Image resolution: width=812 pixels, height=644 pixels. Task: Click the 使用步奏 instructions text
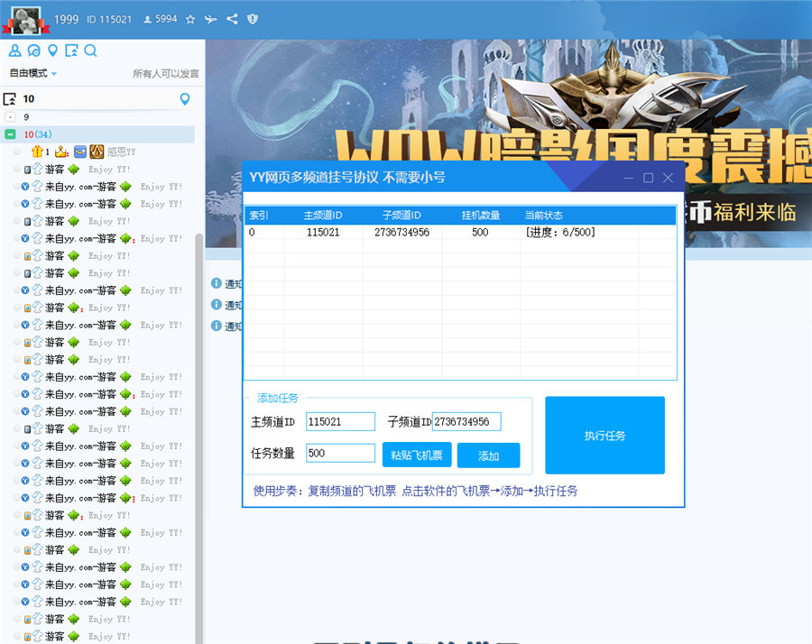point(415,491)
